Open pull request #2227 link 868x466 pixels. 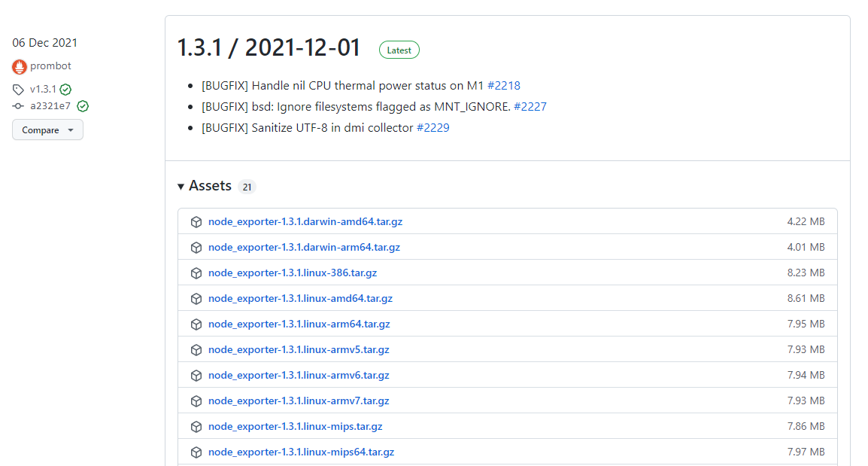530,106
